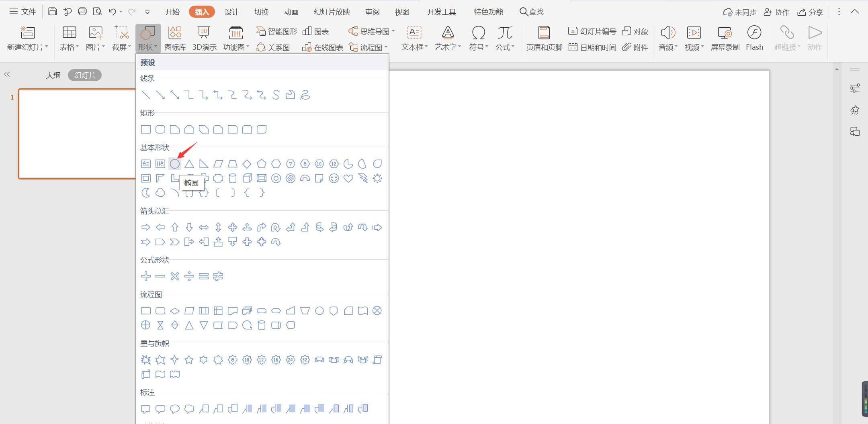Expand the New Slide dropdown
Screen dimensions: 868x424
coord(46,47)
